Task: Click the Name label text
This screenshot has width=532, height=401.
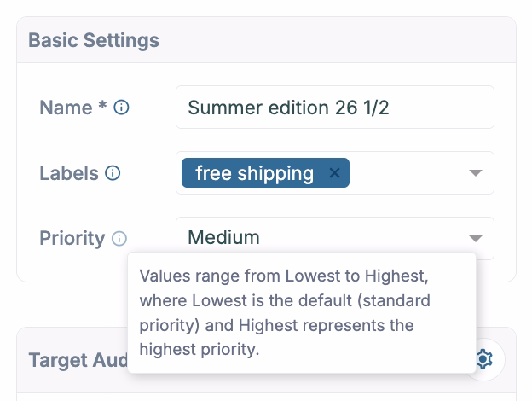Action: tap(66, 108)
